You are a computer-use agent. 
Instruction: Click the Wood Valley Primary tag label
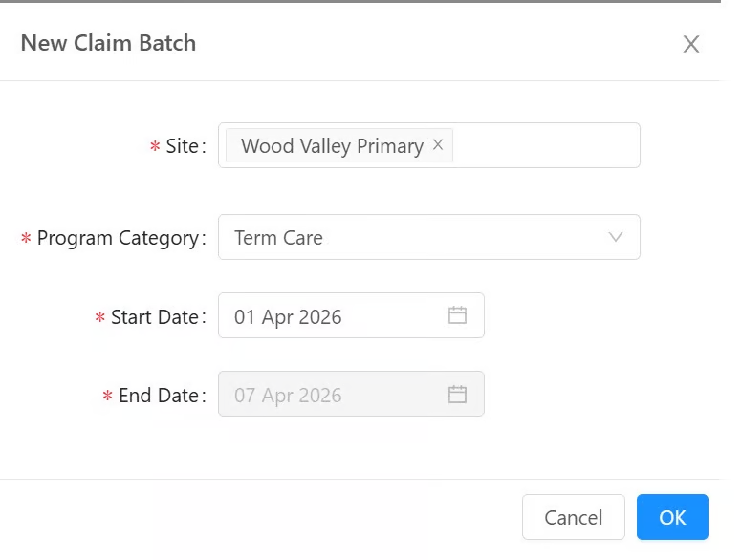pyautogui.click(x=332, y=146)
